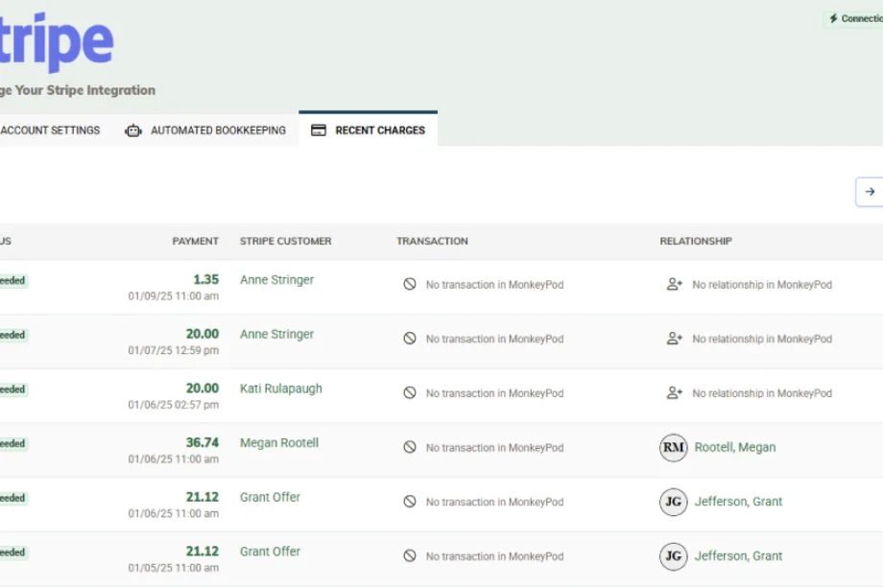Click the add-relationship icon in Kati Rulapaugh's row
The height and width of the screenshot is (588, 883).
pos(674,392)
